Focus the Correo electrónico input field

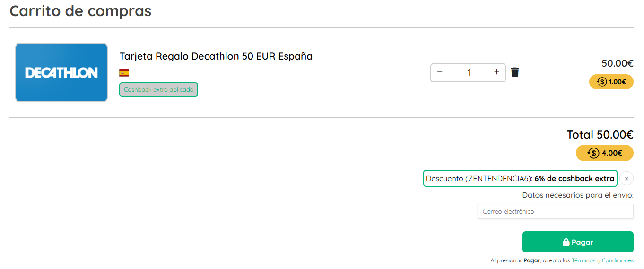tap(555, 211)
